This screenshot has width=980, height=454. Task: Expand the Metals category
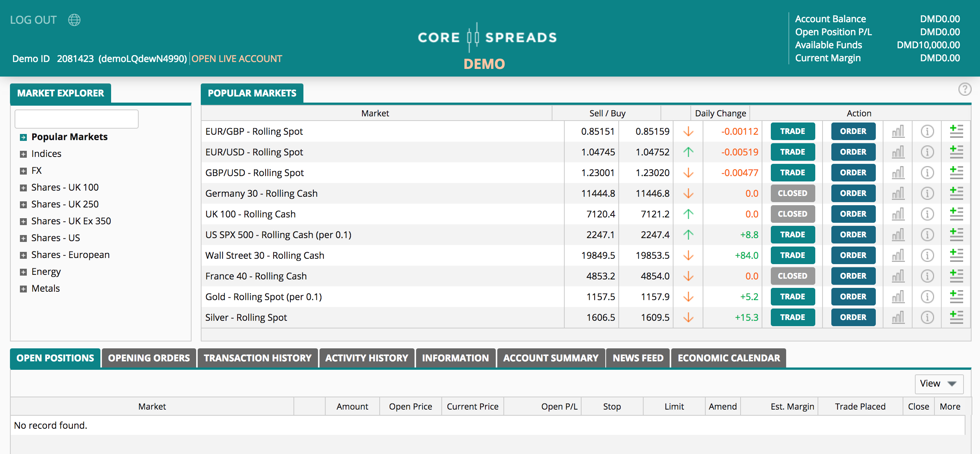click(x=23, y=289)
